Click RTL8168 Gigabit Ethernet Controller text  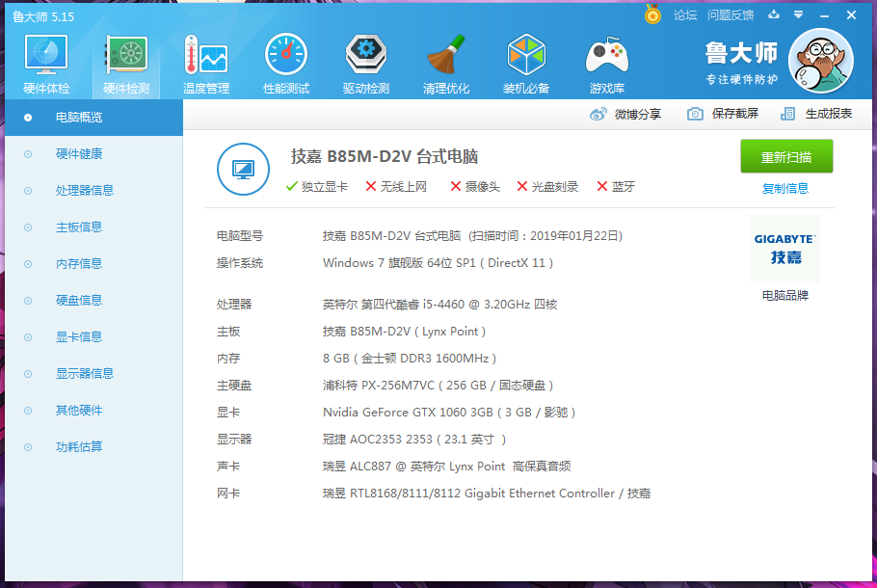coord(487,494)
